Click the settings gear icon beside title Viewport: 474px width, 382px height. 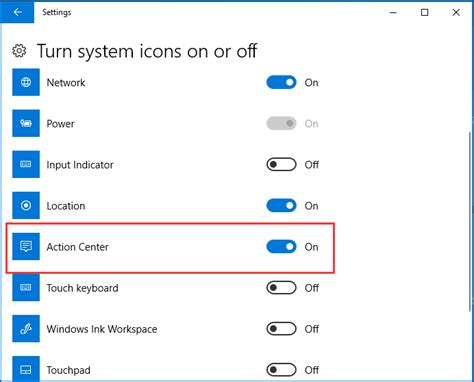point(19,51)
